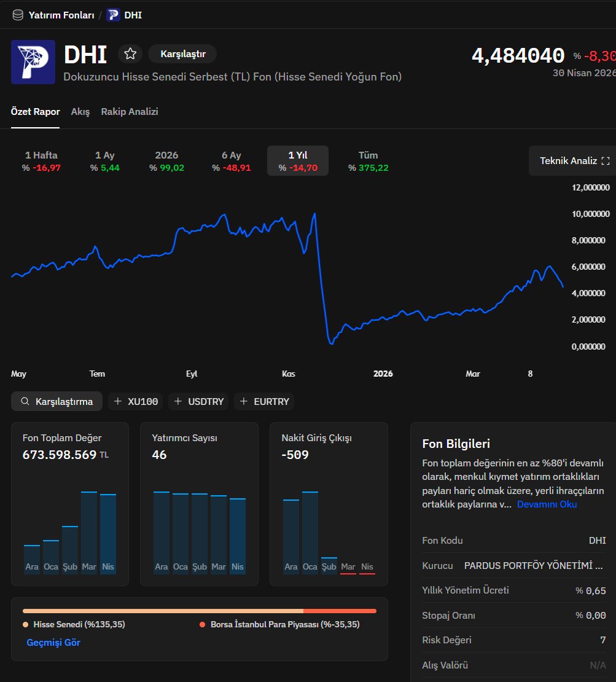Click the Ara bar in Yatırımcı Sayısı
The height and width of the screenshot is (682, 616).
click(x=162, y=533)
